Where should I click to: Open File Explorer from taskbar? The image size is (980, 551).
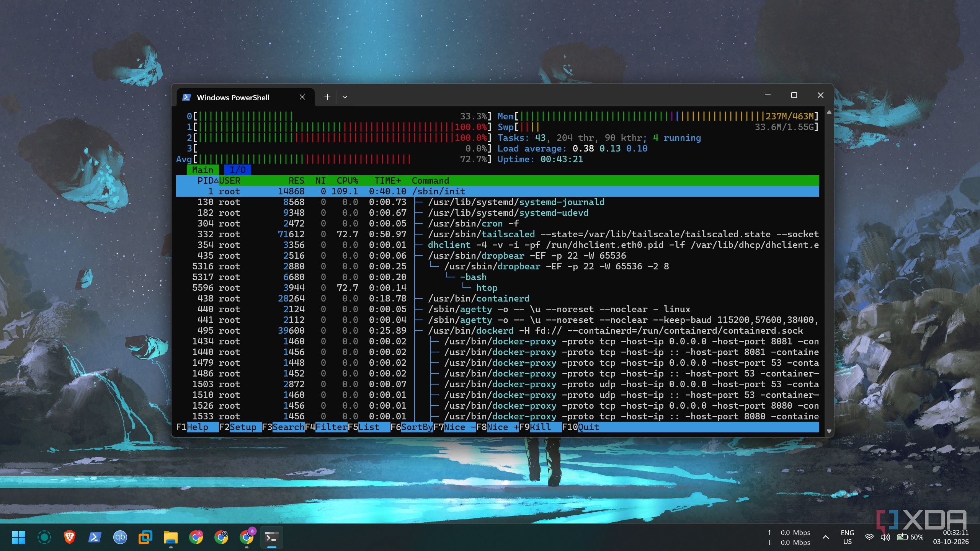pyautogui.click(x=171, y=537)
